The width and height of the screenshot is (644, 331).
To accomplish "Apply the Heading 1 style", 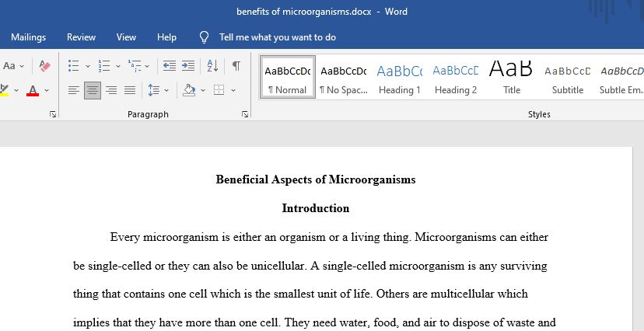I will [399, 78].
